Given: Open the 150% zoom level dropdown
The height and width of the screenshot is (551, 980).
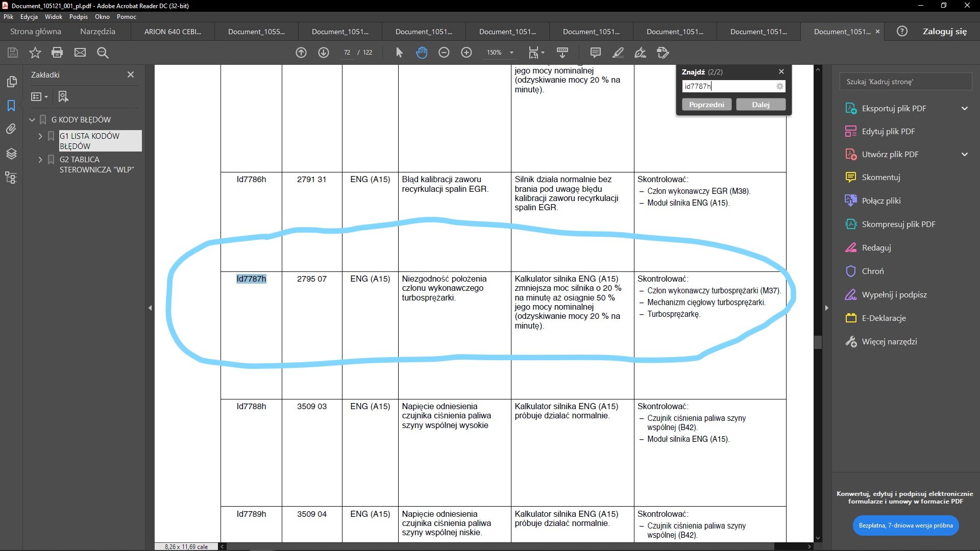Looking at the screenshot, I should click(x=511, y=53).
